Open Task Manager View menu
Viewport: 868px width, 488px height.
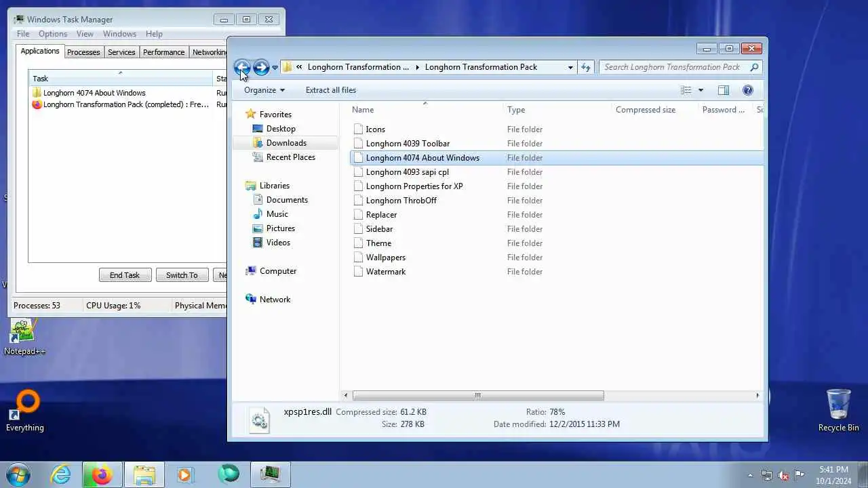[85, 34]
